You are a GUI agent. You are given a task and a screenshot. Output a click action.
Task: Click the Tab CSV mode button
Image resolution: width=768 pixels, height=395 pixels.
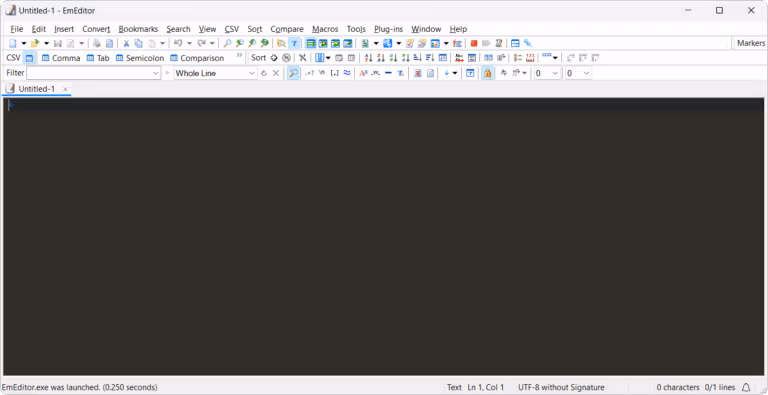tap(98, 58)
